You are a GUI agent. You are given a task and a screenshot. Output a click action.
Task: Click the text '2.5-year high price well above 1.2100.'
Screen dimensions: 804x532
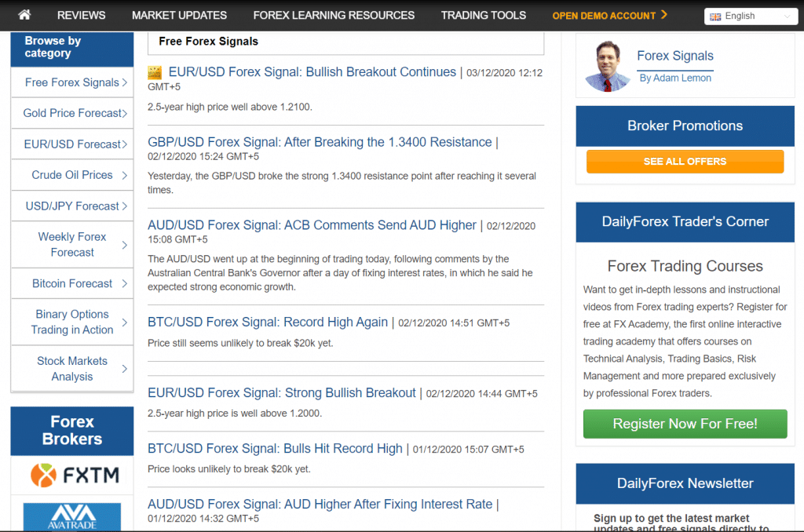tap(230, 107)
